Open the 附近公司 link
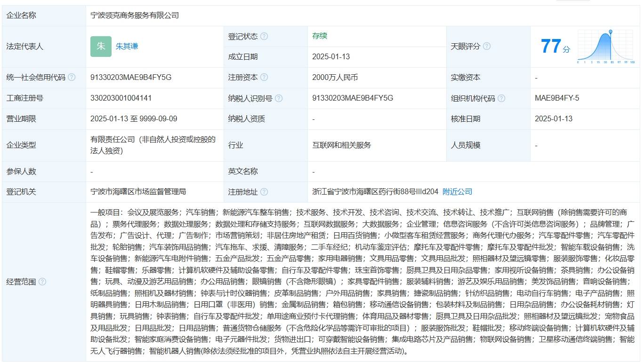644x362 pixels. pos(457,192)
